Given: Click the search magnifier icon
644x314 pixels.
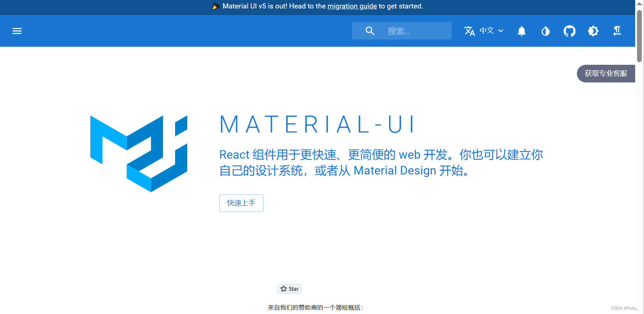Looking at the screenshot, I should pyautogui.click(x=370, y=31).
